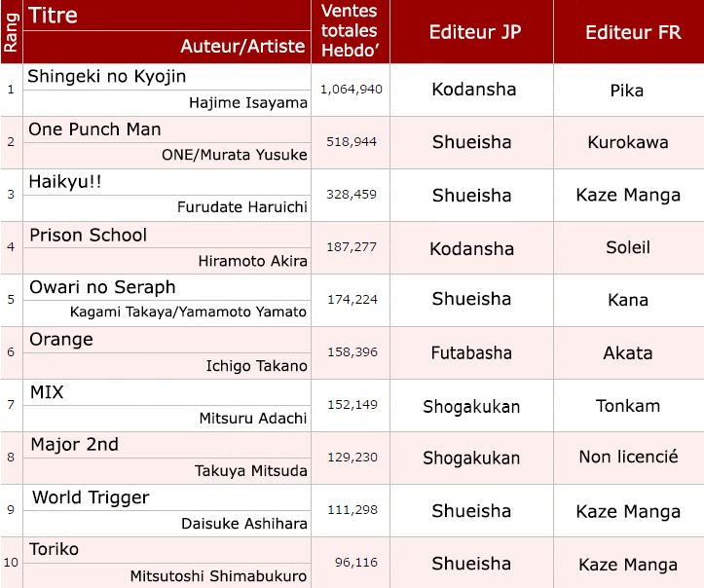Screen dimensions: 704x588
Task: Select the title 'MIX'
Action: coord(47,392)
